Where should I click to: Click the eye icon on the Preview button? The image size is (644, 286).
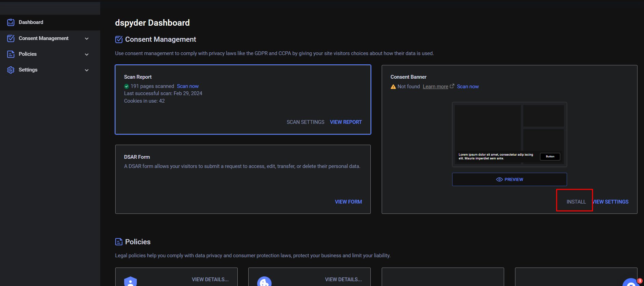coord(499,180)
